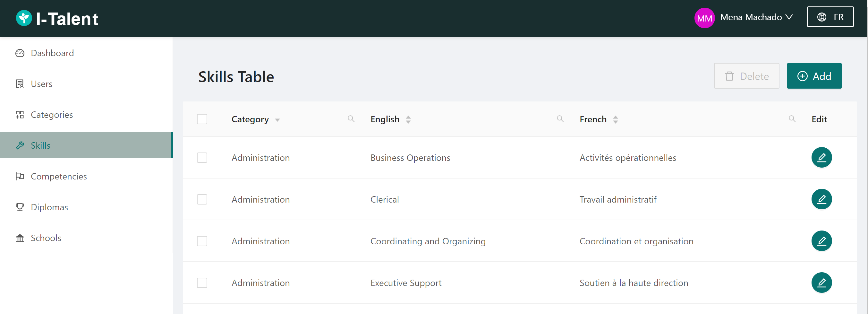The image size is (868, 314).
Task: Select the Executive Support row checkbox
Action: [202, 283]
